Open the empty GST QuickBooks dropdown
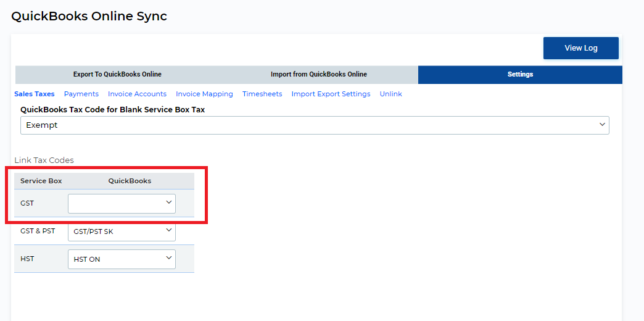 (x=122, y=204)
